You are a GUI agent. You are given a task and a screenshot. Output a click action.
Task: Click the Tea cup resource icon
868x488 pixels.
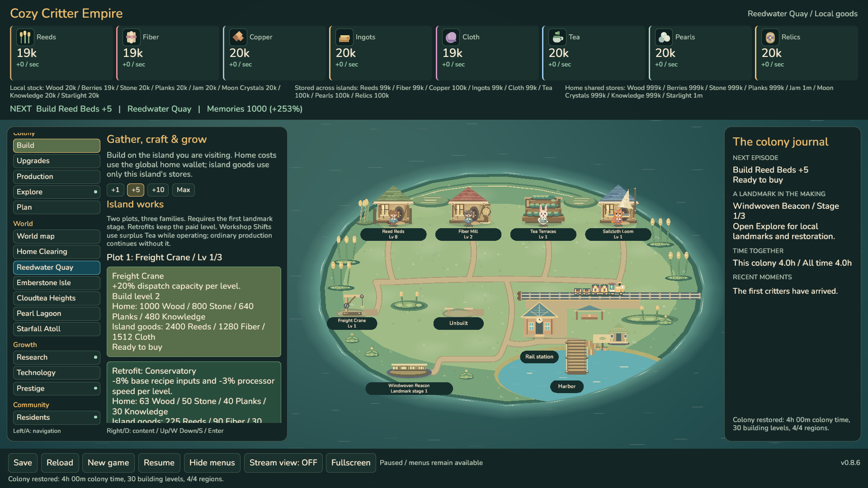pyautogui.click(x=557, y=37)
